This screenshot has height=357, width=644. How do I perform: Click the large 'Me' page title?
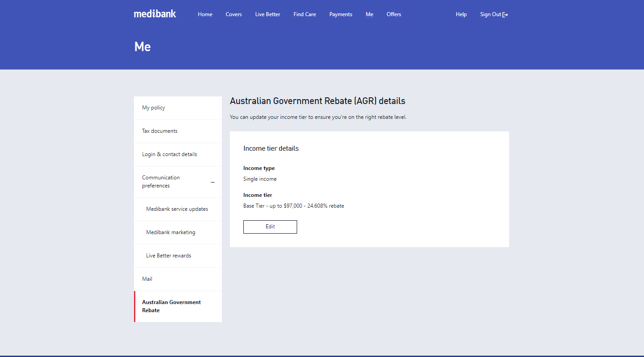[143, 47]
